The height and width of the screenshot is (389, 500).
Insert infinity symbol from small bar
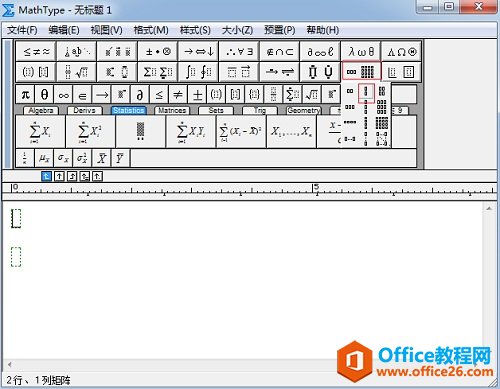click(x=63, y=95)
